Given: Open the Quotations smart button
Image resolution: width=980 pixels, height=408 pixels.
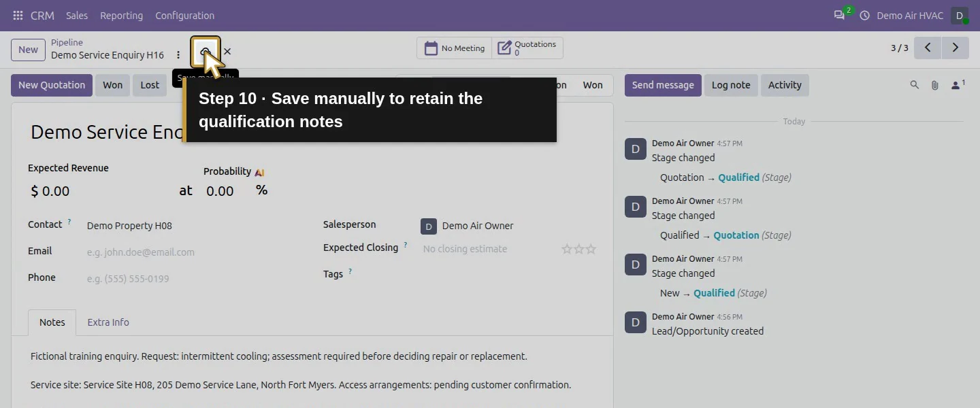Looking at the screenshot, I should (x=527, y=48).
